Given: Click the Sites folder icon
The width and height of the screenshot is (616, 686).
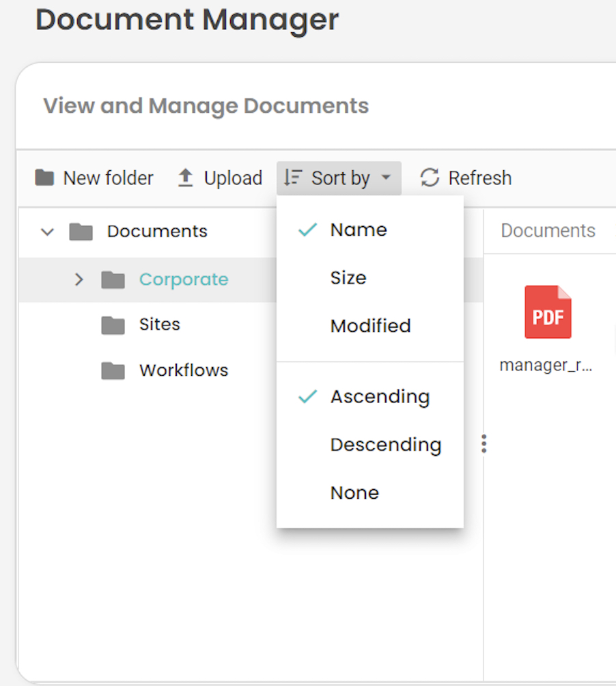Looking at the screenshot, I should click(113, 325).
